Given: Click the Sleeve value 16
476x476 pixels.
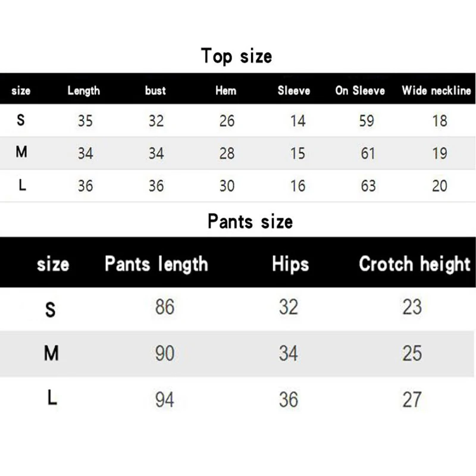Looking at the screenshot, I should click(297, 186).
